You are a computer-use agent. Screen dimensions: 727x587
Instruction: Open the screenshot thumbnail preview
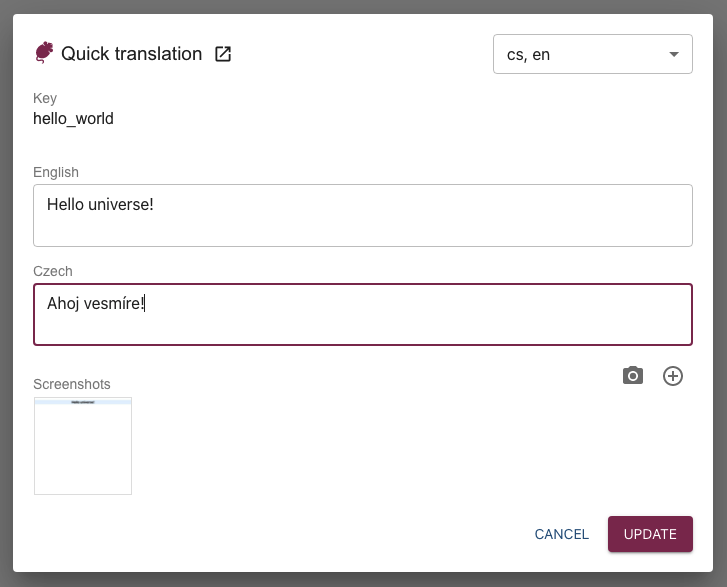pos(83,446)
